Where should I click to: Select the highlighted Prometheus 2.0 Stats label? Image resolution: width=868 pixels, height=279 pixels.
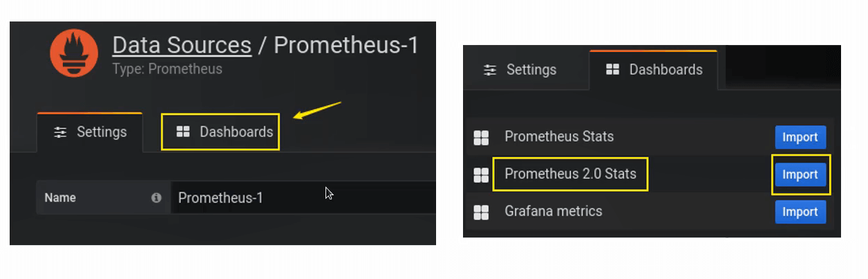[570, 174]
